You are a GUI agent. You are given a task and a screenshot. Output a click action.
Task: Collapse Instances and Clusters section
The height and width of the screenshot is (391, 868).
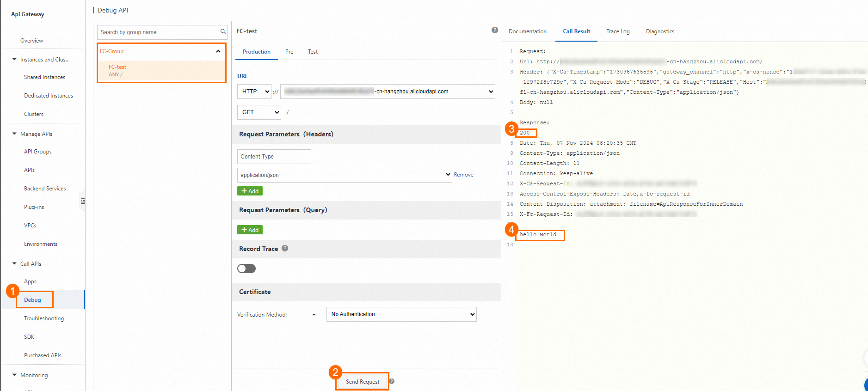coord(14,59)
